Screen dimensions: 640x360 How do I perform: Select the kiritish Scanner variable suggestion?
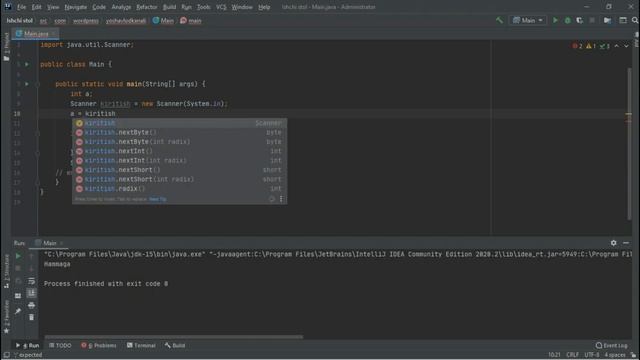[180, 123]
